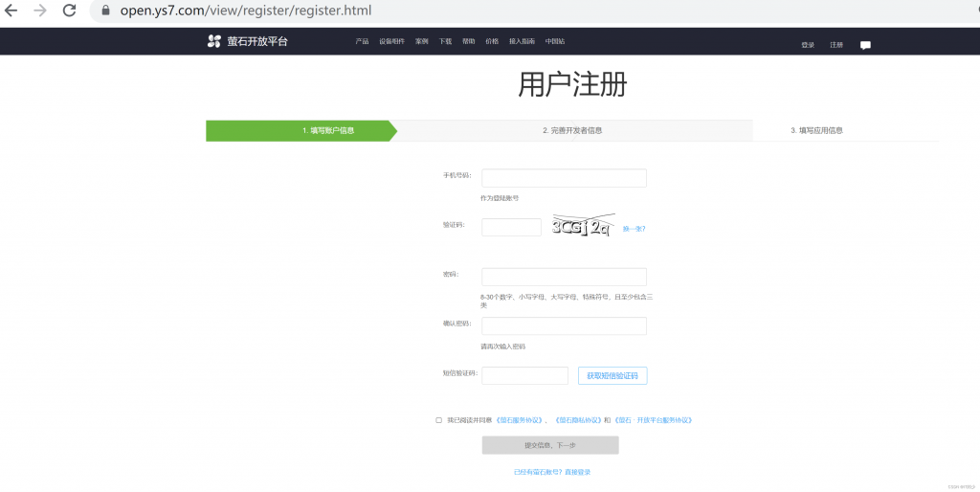980x492 pixels.
Task: Click the 获取短信验证码 button
Action: point(612,376)
